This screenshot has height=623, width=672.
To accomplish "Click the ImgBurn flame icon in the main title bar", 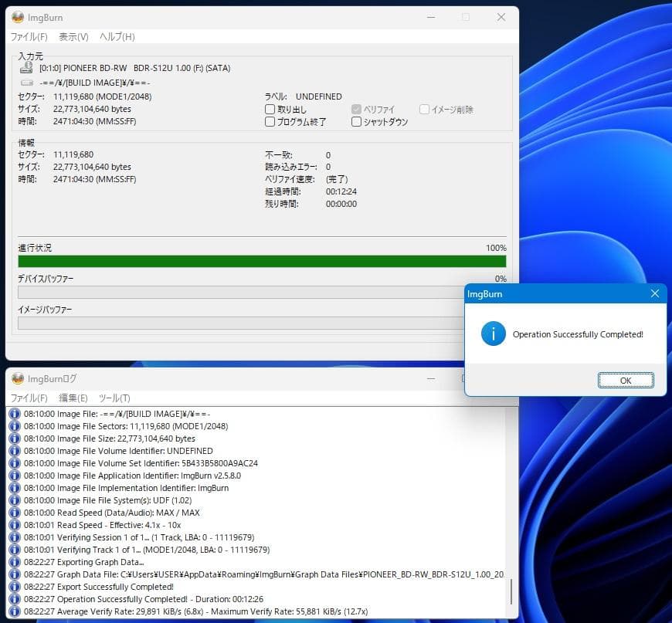I will [16, 17].
